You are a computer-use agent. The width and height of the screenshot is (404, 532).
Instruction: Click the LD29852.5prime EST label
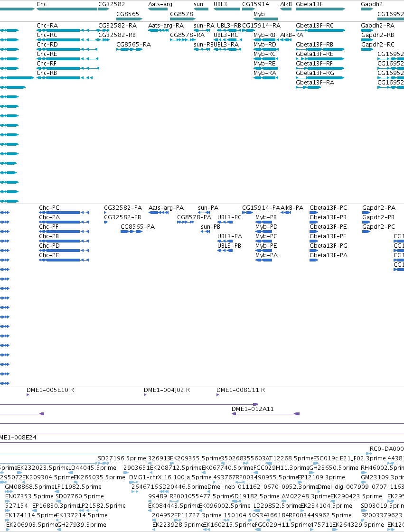(x=277, y=506)
